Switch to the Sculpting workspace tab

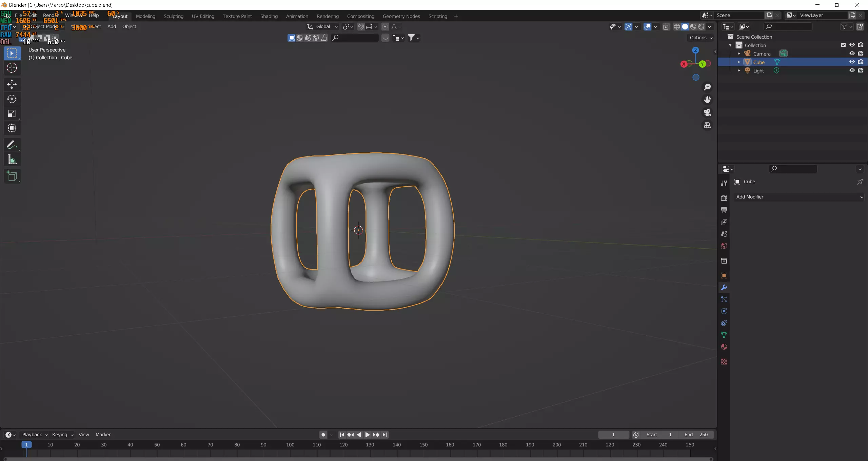click(173, 16)
